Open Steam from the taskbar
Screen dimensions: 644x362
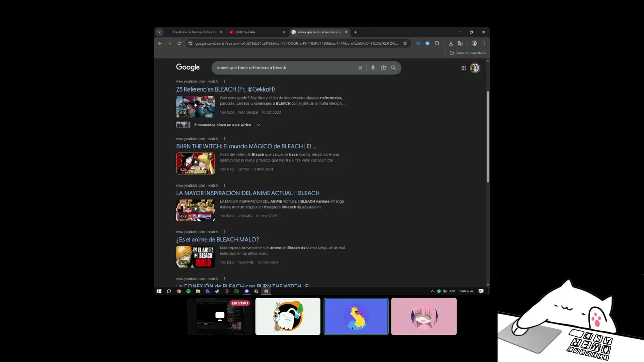tap(217, 291)
